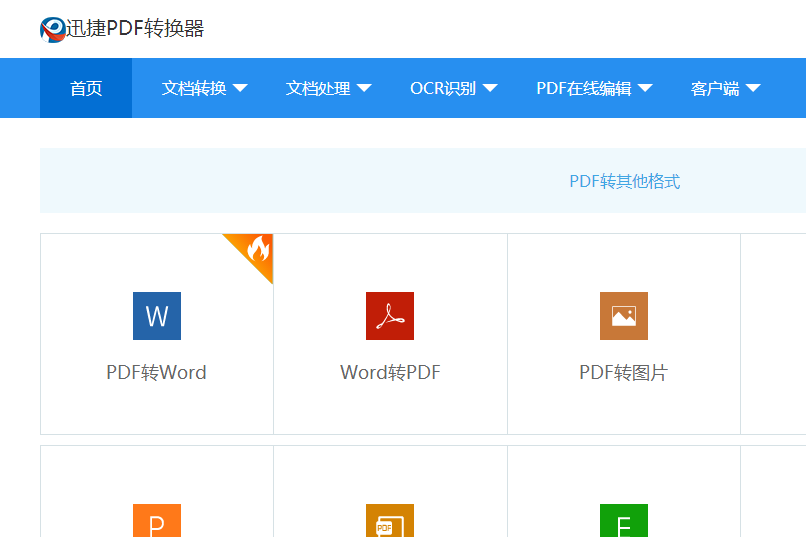Viewport: 806px width, 537px height.
Task: Click the 迅捷PDF转换器 logo icon
Action: pos(52,29)
